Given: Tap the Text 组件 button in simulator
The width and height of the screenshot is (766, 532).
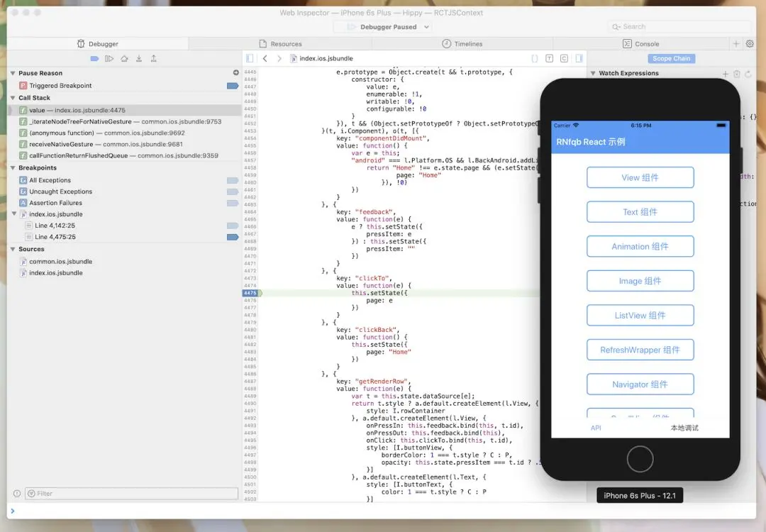Looking at the screenshot, I should [x=640, y=212].
